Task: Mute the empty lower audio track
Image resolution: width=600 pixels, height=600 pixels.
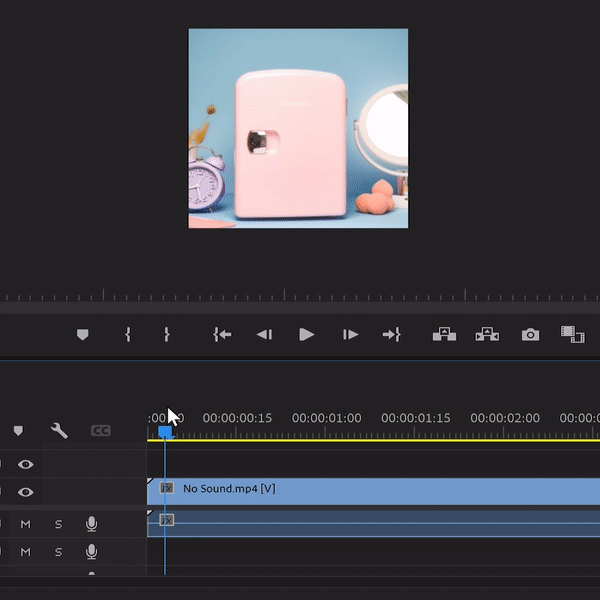Action: pos(26,552)
